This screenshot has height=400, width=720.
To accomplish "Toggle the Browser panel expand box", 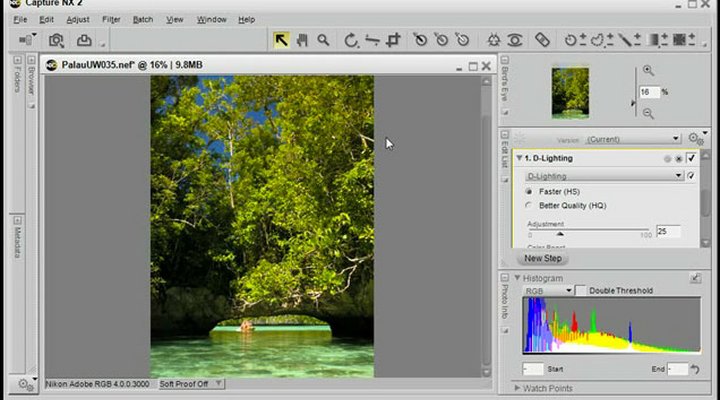I will pyautogui.click(x=31, y=60).
